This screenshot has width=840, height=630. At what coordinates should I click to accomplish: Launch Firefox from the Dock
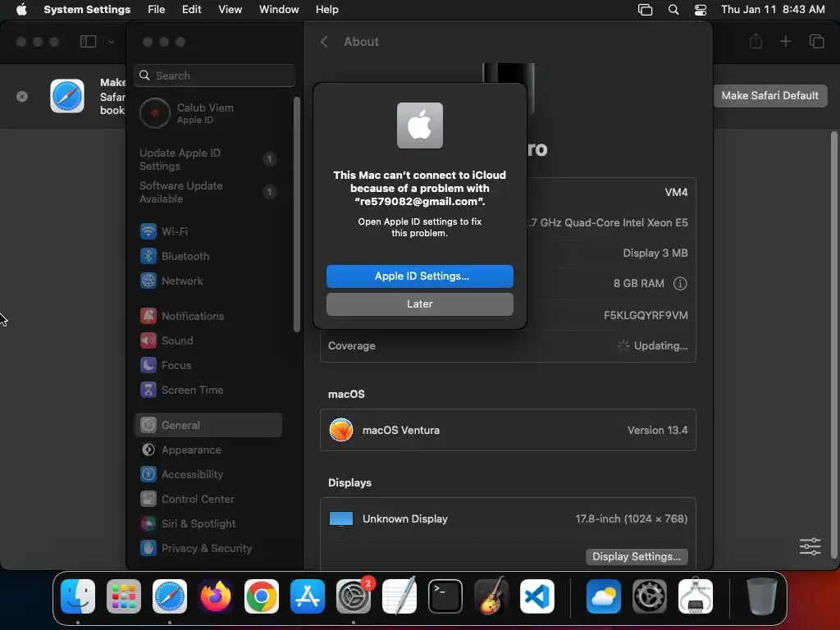(216, 596)
